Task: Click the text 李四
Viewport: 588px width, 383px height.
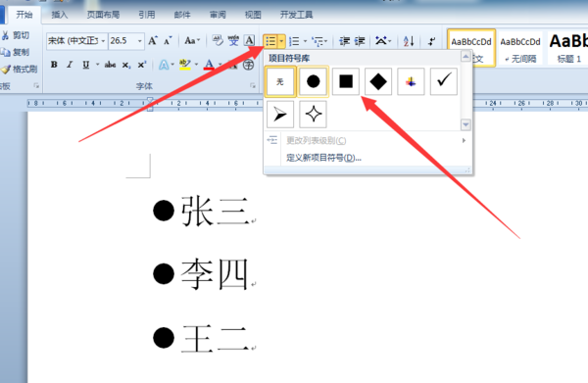Action: [x=215, y=274]
